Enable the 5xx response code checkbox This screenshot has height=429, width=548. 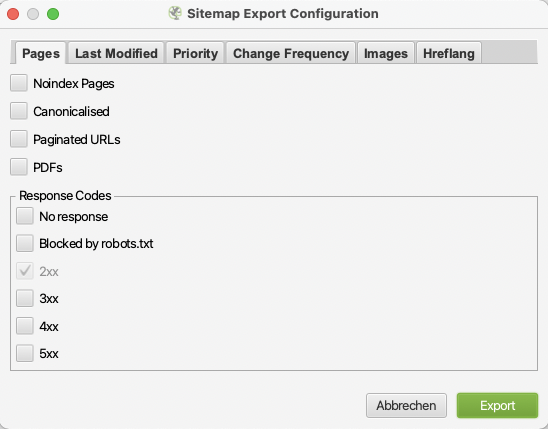pos(25,353)
